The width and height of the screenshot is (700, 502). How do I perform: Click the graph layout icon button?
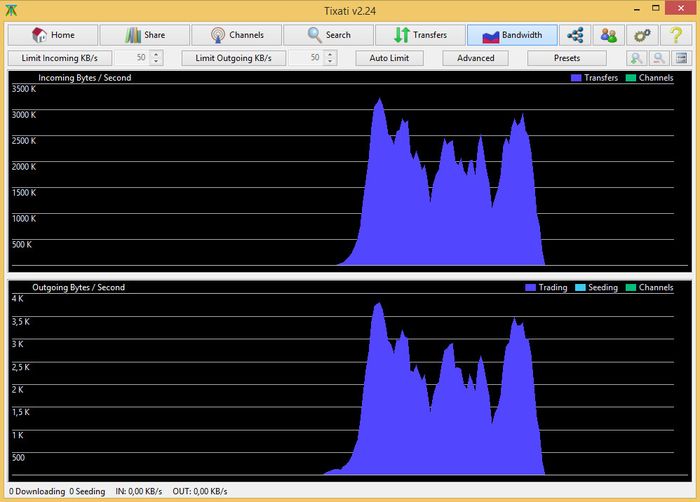681,58
